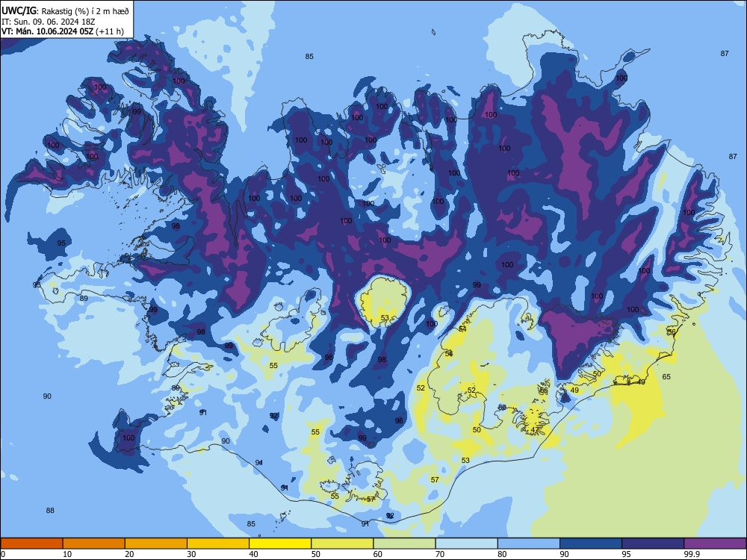Select the 90–95 dark blue legend swatch

tap(591, 544)
